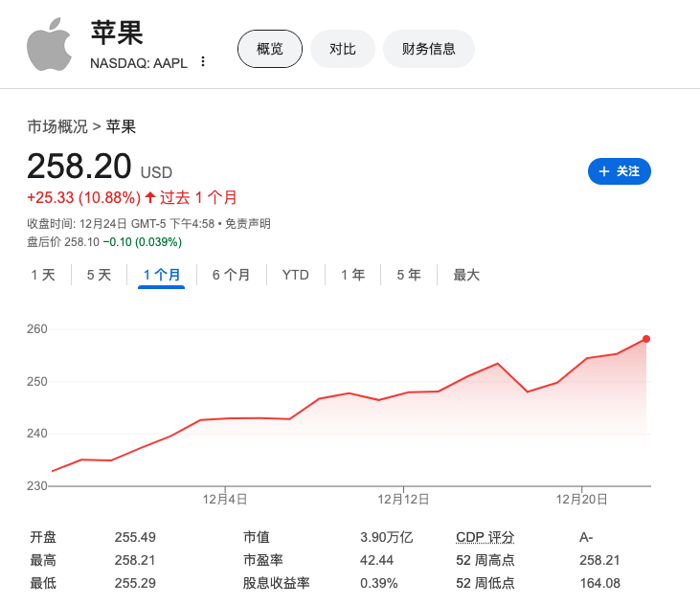Select the 1 个月 time range
Screen dimensions: 700x605
click(x=162, y=275)
